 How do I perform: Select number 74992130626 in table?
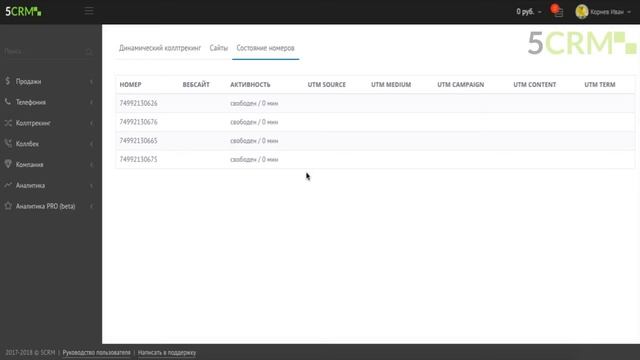(138, 103)
